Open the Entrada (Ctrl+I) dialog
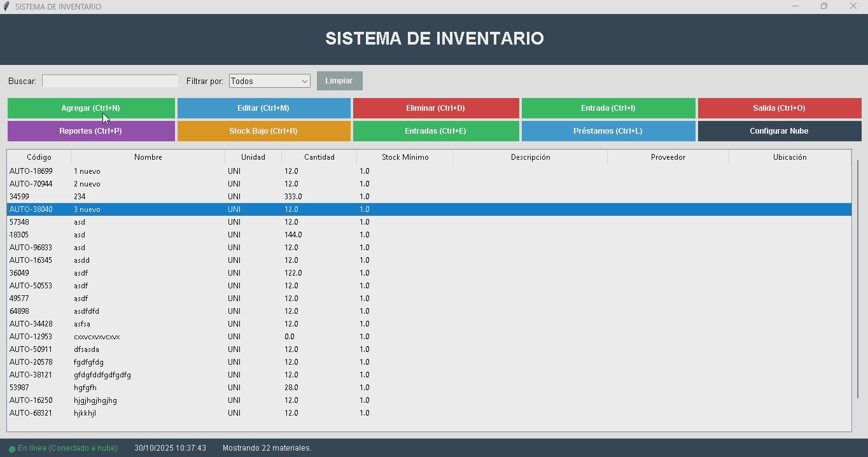This screenshot has height=457, width=868. (x=608, y=108)
